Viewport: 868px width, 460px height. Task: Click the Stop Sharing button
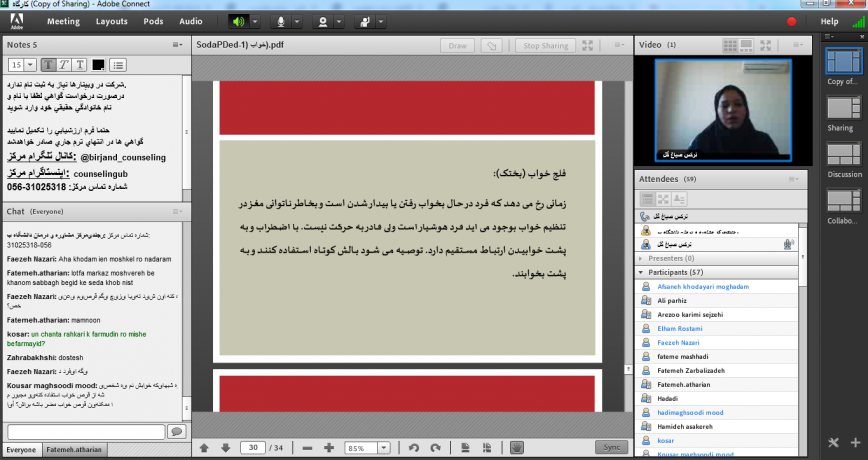546,45
